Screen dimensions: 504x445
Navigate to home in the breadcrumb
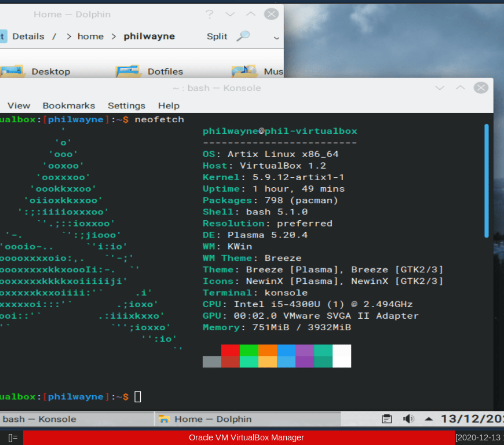[x=90, y=36]
